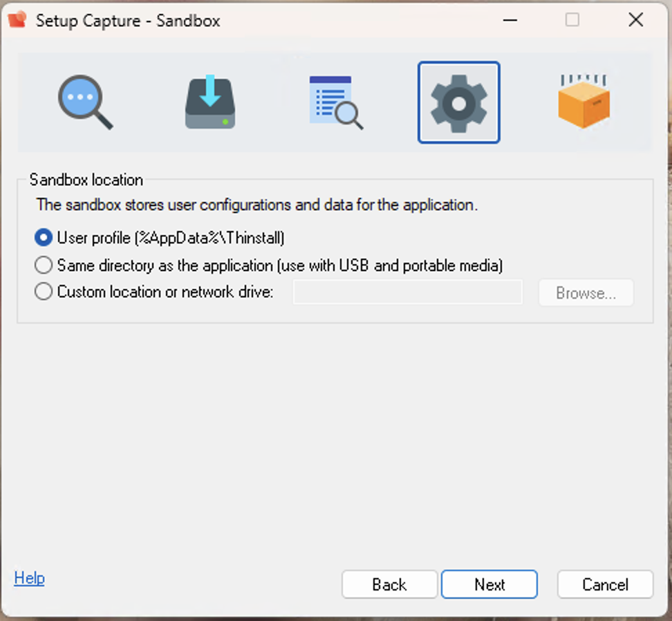Click the orange package build icon
The width and height of the screenshot is (672, 621).
coord(584,102)
